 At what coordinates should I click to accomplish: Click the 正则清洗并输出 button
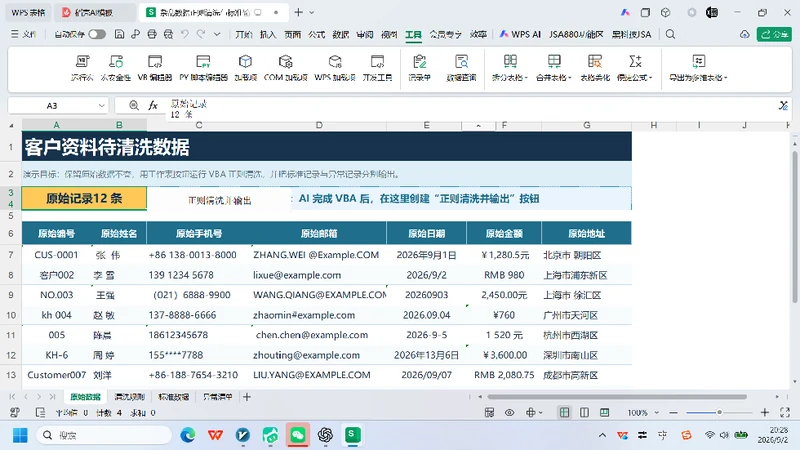219,201
